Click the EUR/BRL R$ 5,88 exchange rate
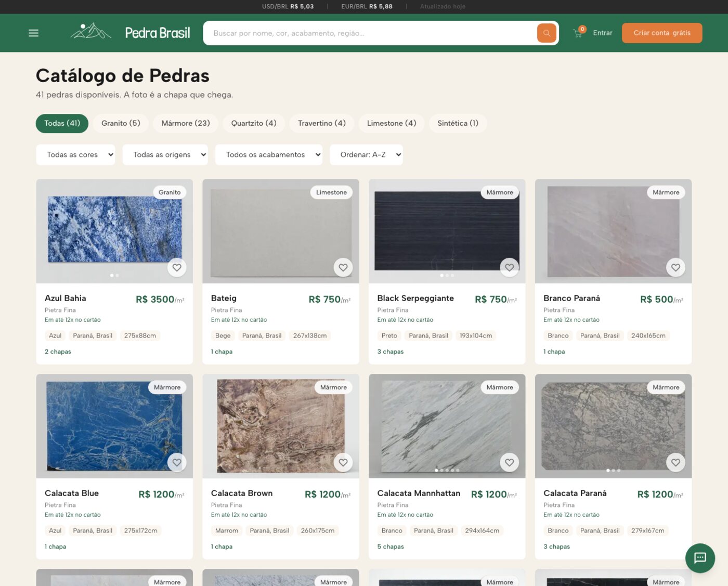This screenshot has width=728, height=586. (367, 7)
